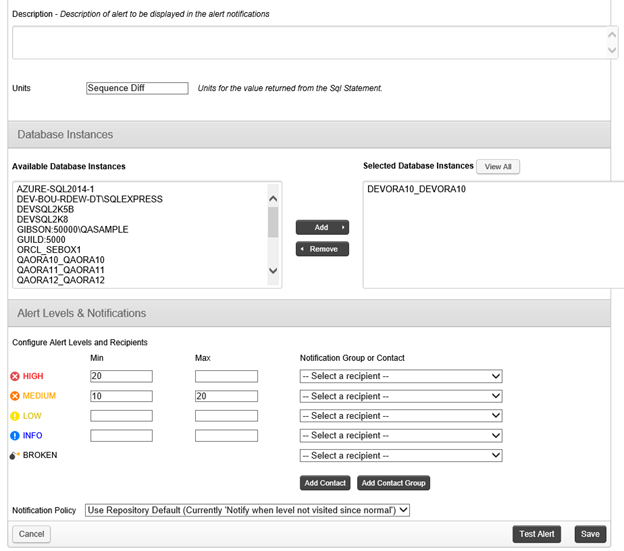Click the HIGH Min input field
The height and width of the screenshot is (551, 624).
click(121, 376)
